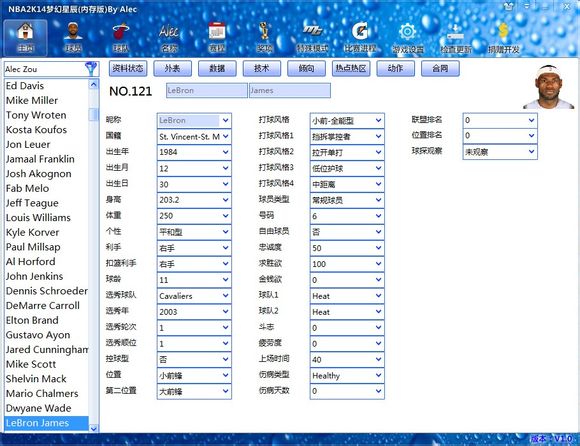Screen dimensions: 580x446
Task: Click the player list scrollbar thumb
Action: tap(94, 114)
